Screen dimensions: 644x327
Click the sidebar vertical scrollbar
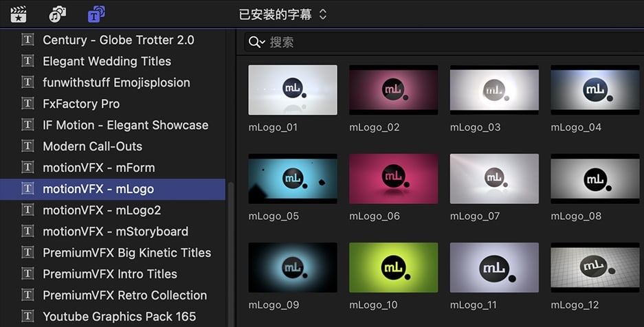click(230, 254)
